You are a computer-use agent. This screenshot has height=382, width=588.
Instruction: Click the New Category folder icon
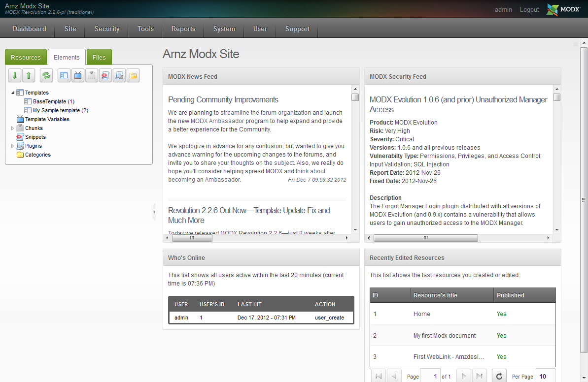coord(133,75)
